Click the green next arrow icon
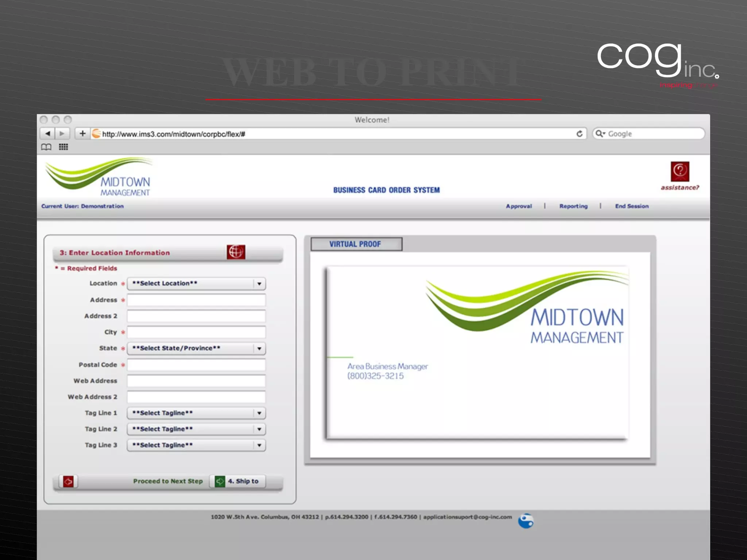The width and height of the screenshot is (747, 560). [x=220, y=481]
